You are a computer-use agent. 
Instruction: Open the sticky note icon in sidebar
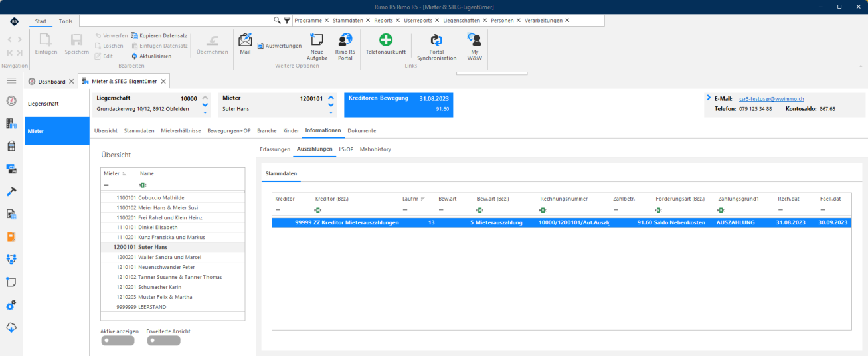point(11,282)
